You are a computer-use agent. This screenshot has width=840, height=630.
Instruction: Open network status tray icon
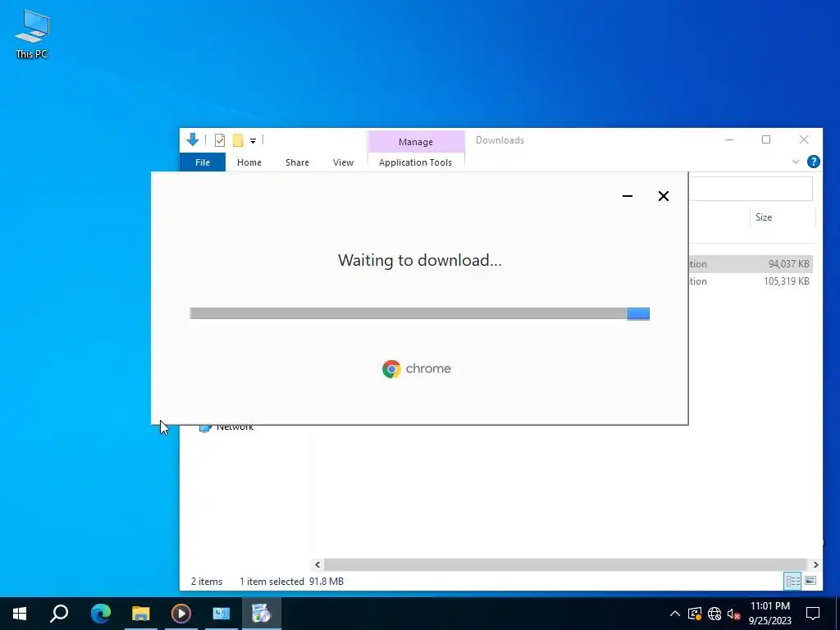point(714,614)
